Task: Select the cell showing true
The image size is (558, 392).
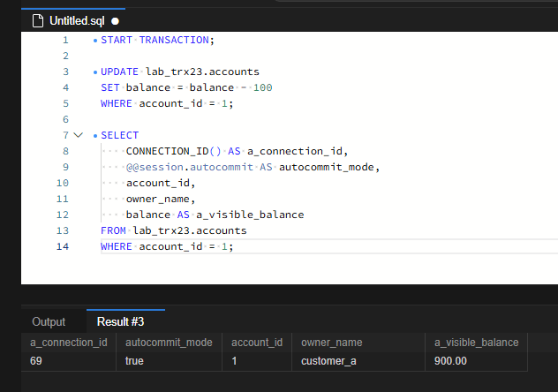Action: coord(169,361)
